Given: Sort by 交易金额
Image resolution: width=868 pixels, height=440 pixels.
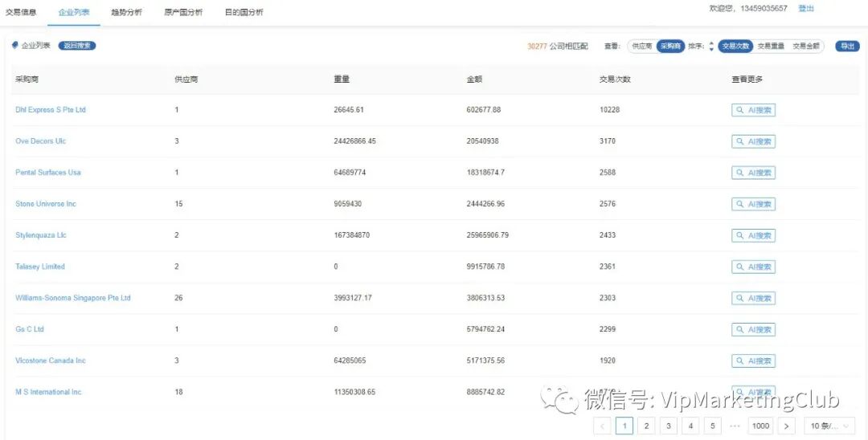Looking at the screenshot, I should 806,47.
